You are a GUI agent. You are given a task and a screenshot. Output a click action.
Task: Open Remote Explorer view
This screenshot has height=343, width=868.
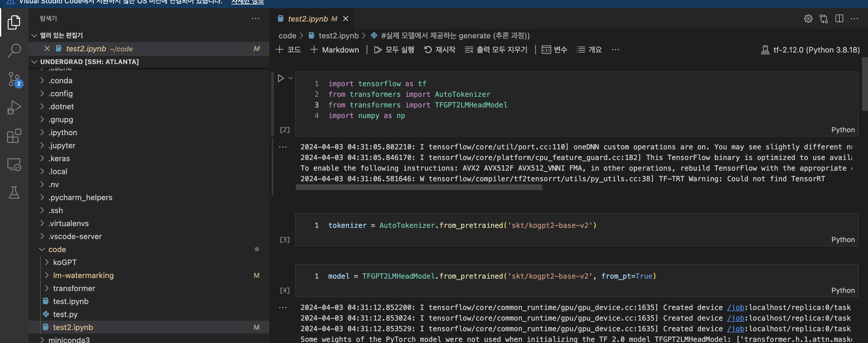(x=14, y=164)
